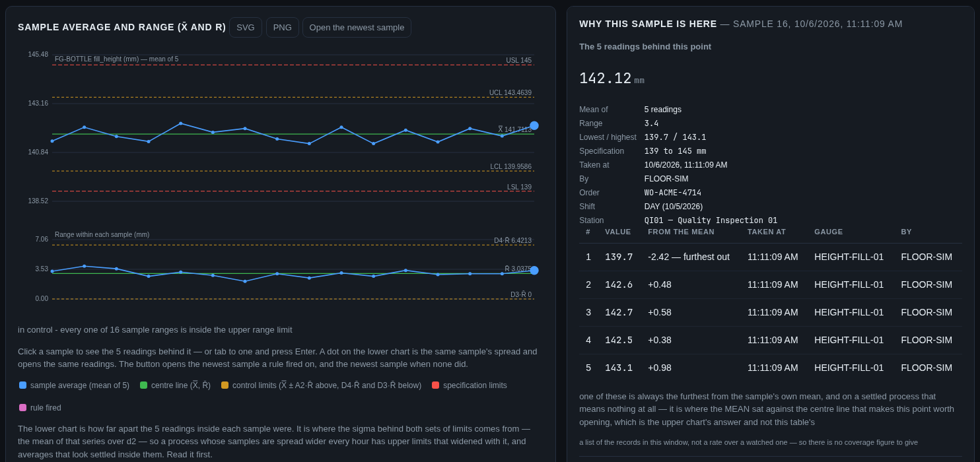Select the highlighted last dot on the X̄ chart
This screenshot has width=980, height=462.
tap(534, 125)
